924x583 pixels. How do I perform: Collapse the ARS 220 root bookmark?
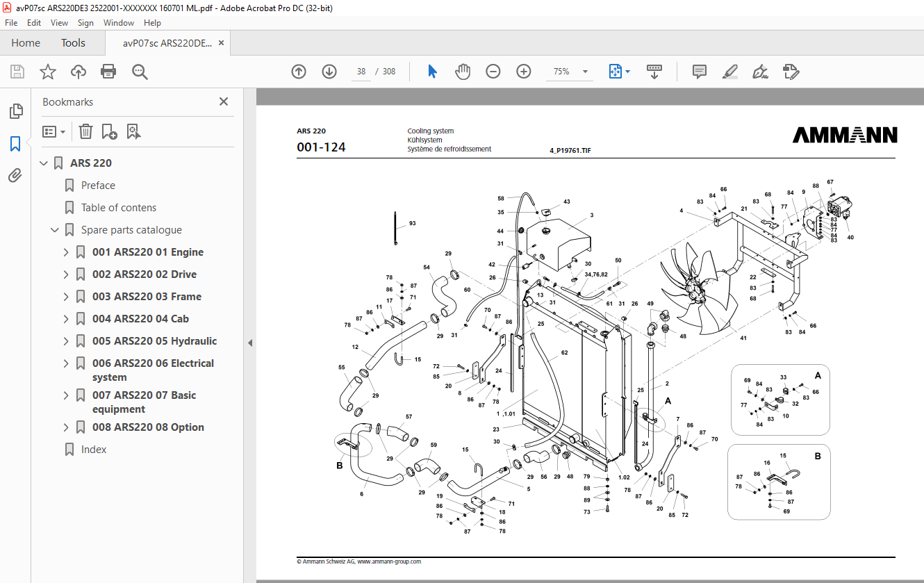[44, 163]
